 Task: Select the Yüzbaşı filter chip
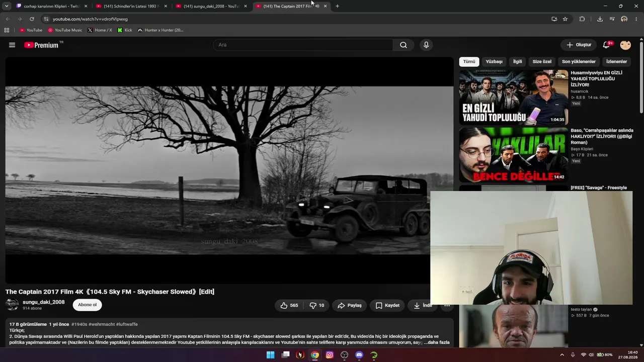click(x=494, y=61)
